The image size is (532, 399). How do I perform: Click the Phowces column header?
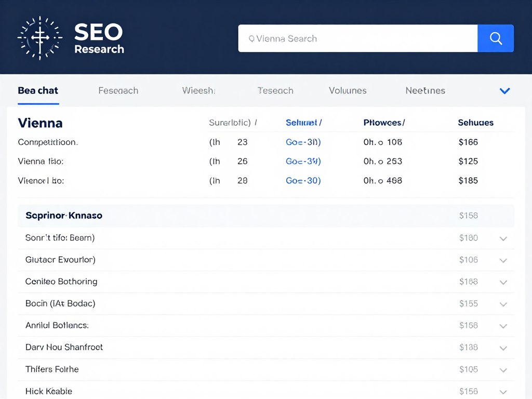(384, 123)
